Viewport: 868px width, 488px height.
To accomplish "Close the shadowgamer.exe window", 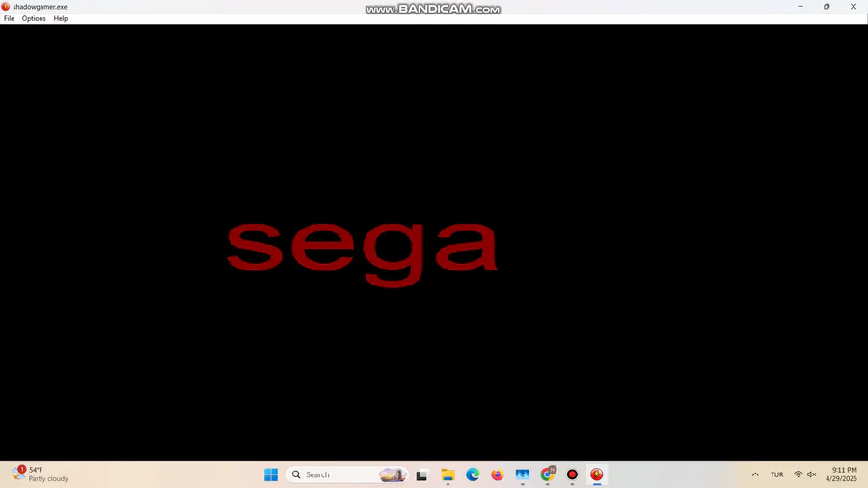I will [854, 7].
